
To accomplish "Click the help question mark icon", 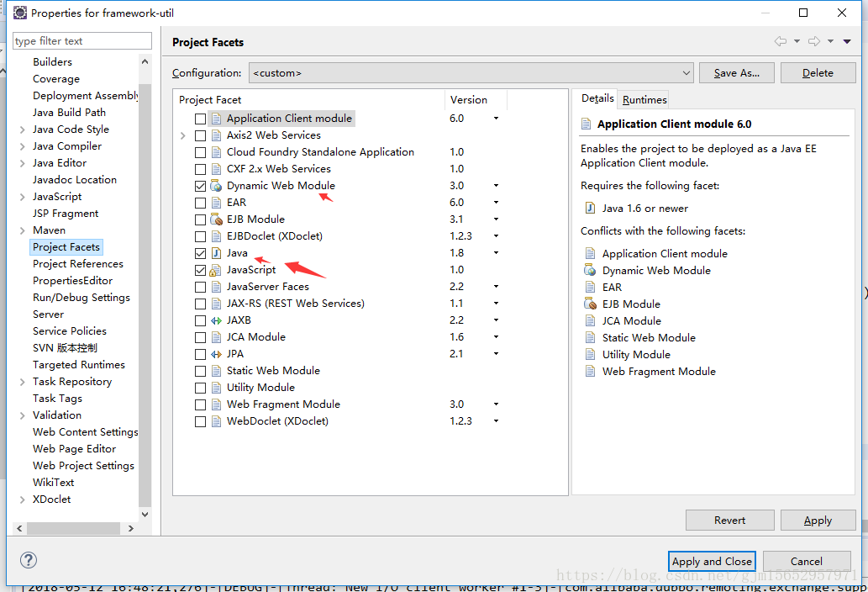I will pos(29,560).
